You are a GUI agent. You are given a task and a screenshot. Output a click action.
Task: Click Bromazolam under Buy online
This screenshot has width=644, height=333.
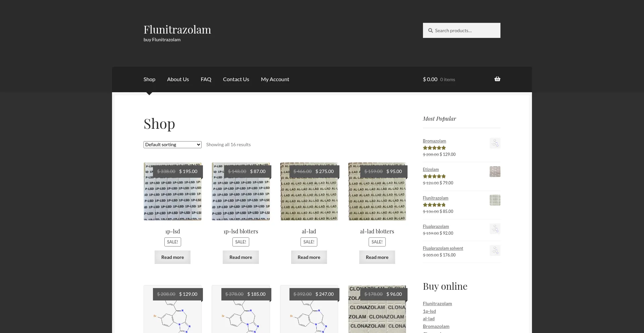pyautogui.click(x=436, y=327)
